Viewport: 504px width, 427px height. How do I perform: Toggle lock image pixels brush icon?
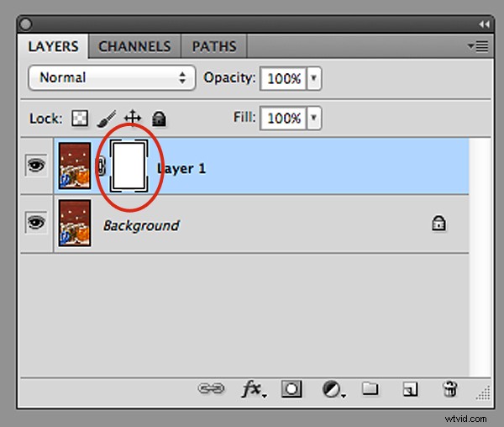(107, 119)
